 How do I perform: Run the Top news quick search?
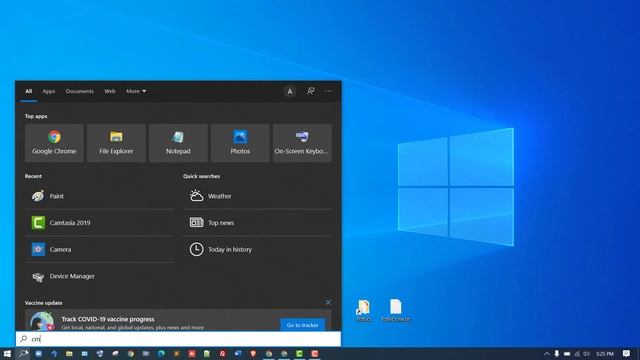coord(258,223)
